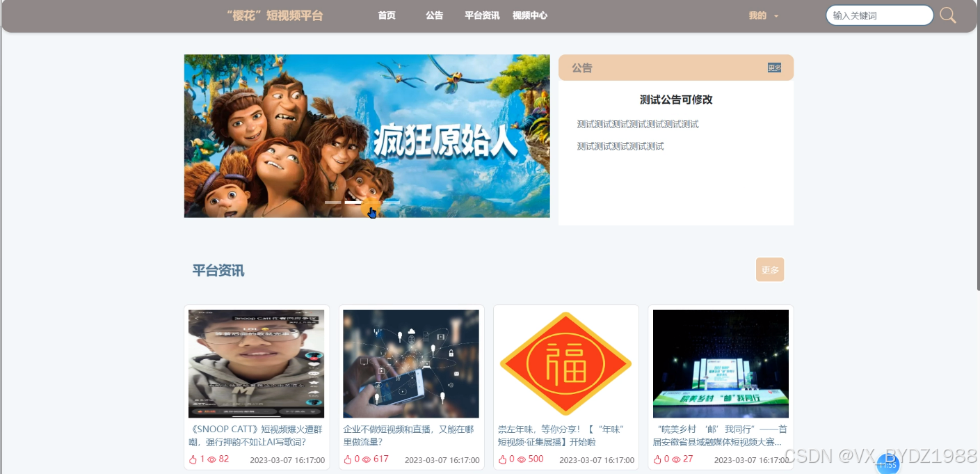Click view-count eye icon on SNOOP CATT card
This screenshot has height=474, width=980.
point(212,459)
